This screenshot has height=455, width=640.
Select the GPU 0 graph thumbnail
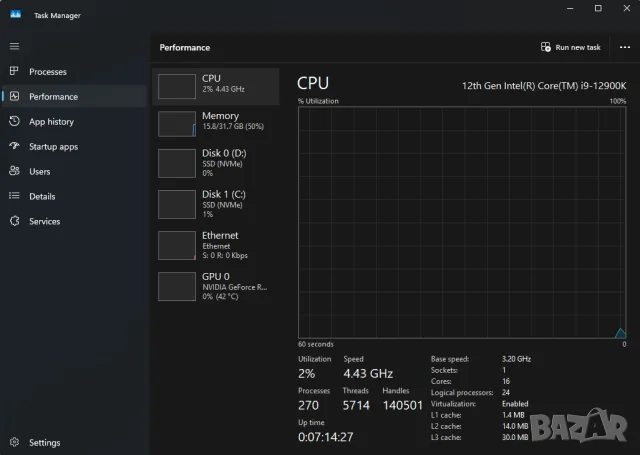click(x=177, y=286)
